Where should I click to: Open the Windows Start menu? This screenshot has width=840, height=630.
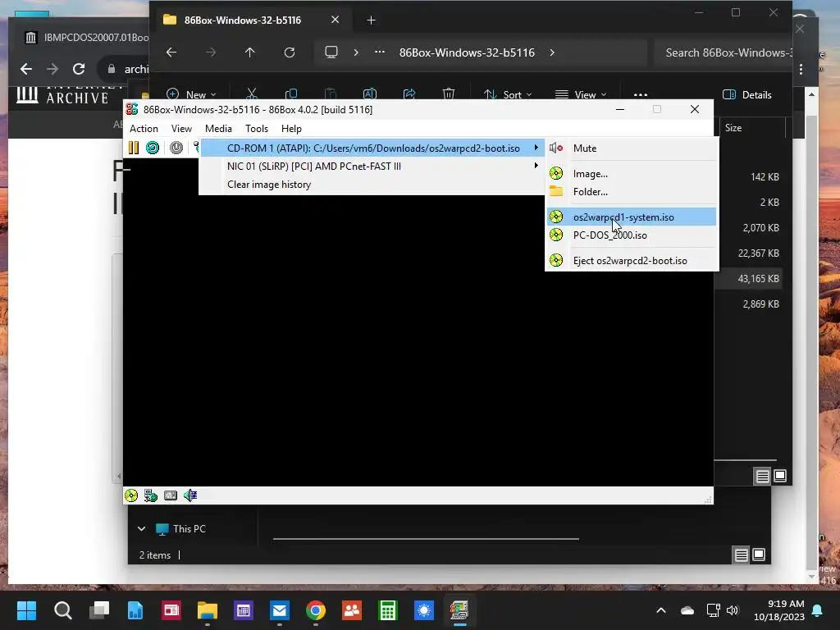pyautogui.click(x=27, y=610)
